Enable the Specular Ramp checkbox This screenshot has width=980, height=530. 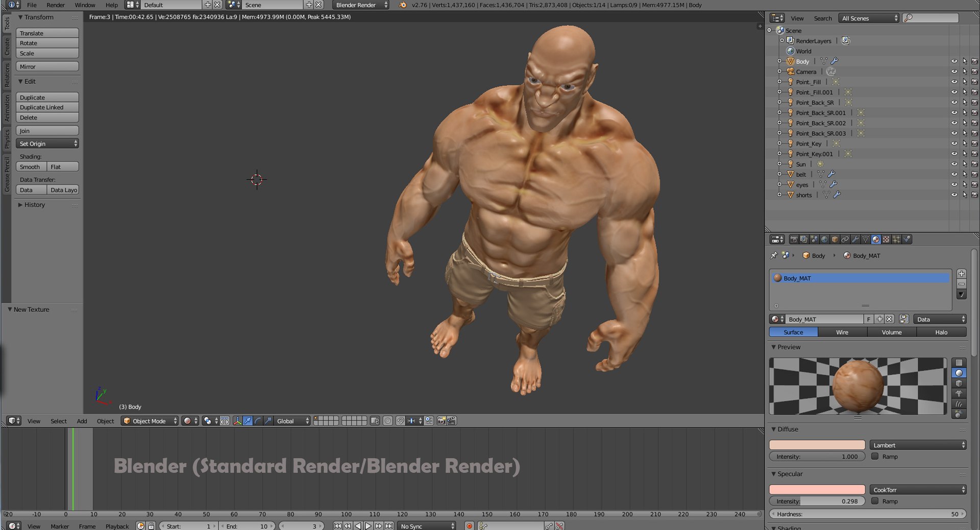[875, 501]
